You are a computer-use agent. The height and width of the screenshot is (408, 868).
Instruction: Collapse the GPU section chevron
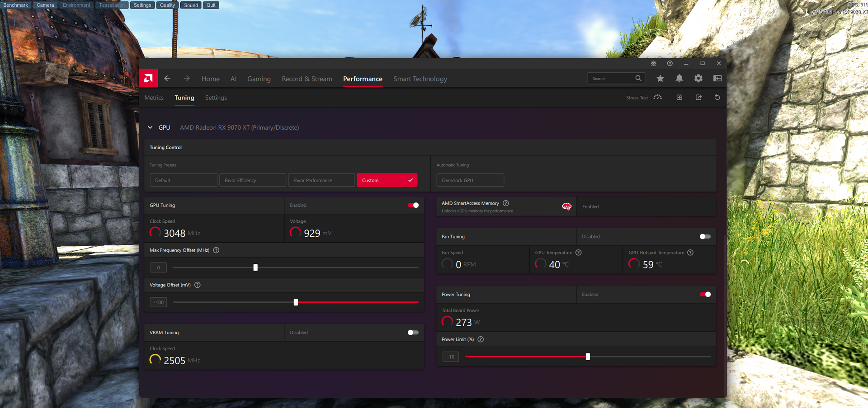click(x=150, y=127)
